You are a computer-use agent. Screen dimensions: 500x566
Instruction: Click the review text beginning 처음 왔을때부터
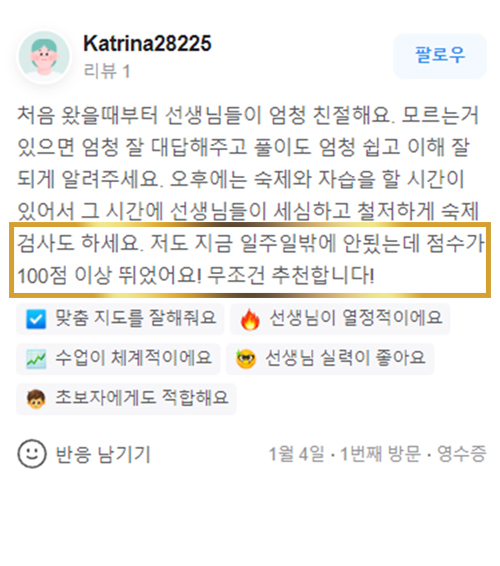tap(250, 195)
